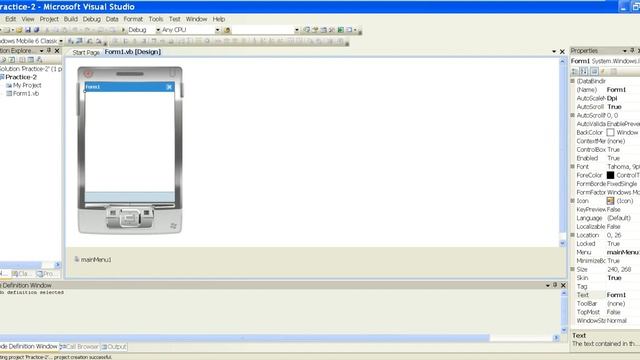Click the Save icon in toolbar
Screen dimensions: 640x360
click(28, 30)
